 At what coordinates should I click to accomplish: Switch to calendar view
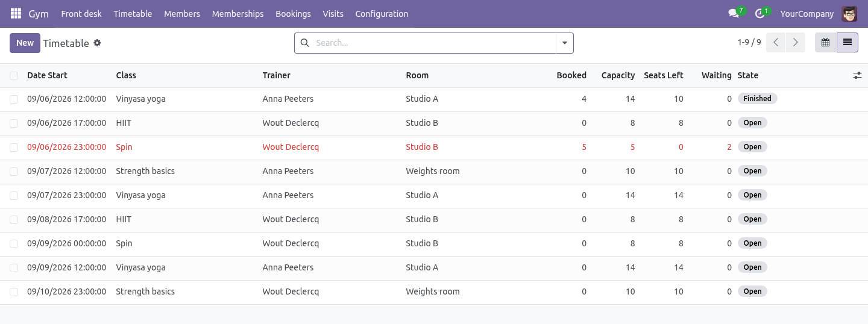[x=826, y=43]
